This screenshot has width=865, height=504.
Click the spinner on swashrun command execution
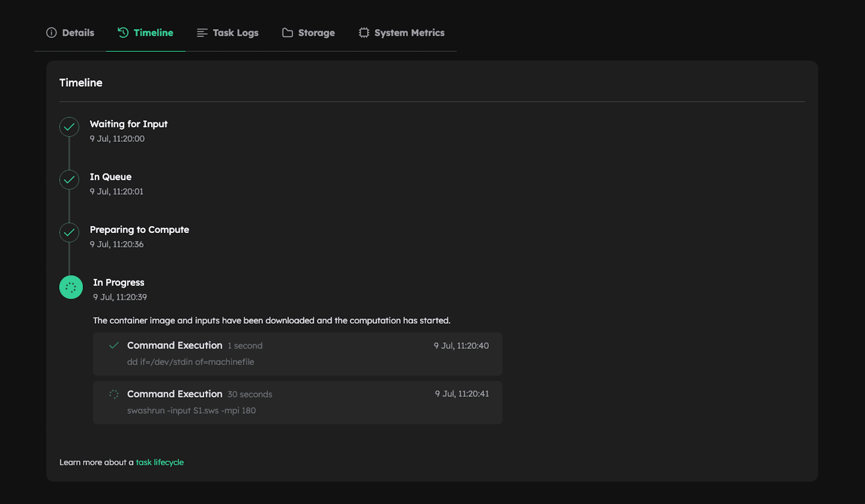(x=113, y=394)
